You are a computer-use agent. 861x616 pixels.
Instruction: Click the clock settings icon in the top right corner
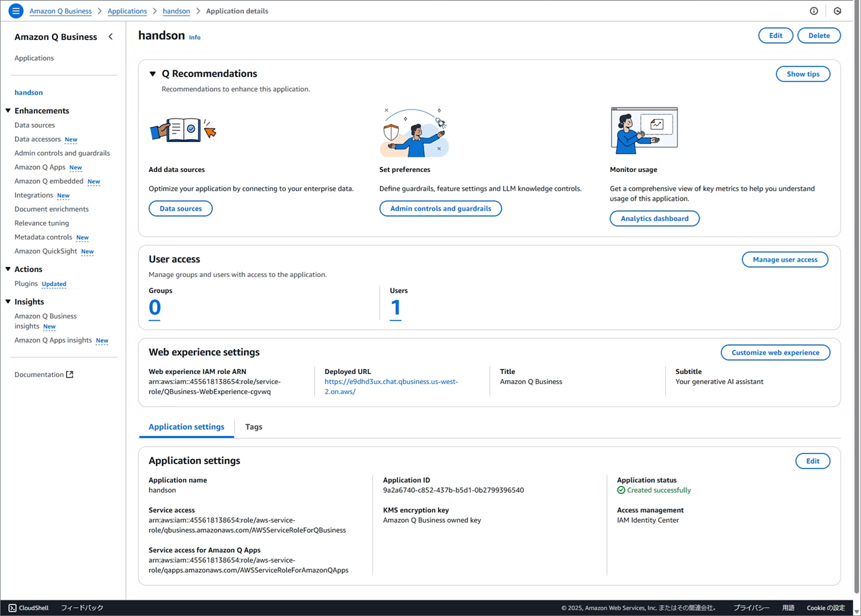pyautogui.click(x=837, y=11)
